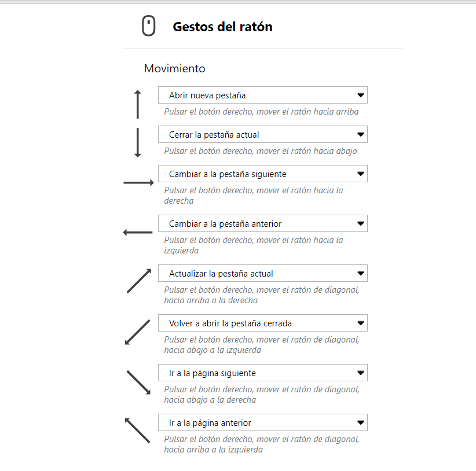
Task: Click the 'Gestos del ratón' heading
Action: click(222, 27)
